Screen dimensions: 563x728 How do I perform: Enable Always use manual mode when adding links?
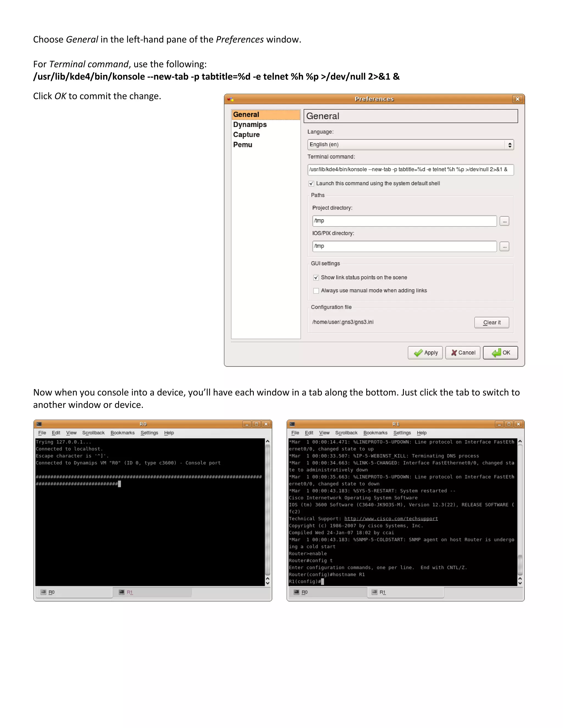(x=316, y=291)
